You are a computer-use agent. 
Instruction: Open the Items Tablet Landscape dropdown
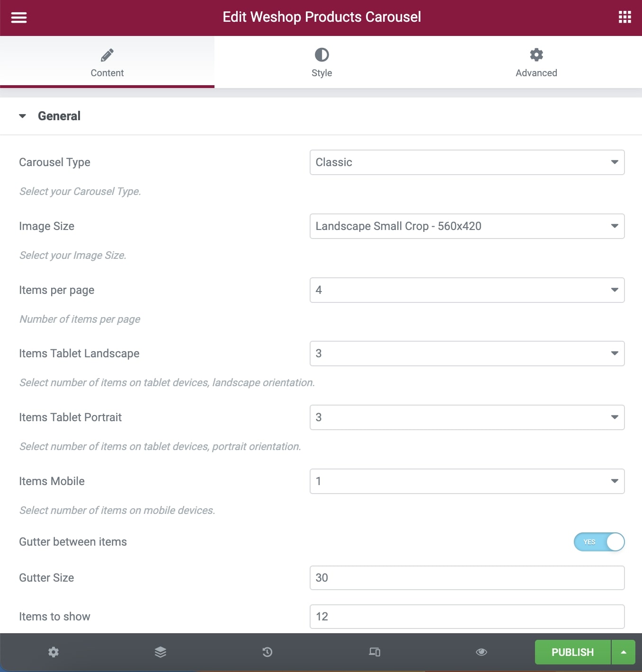(x=467, y=354)
